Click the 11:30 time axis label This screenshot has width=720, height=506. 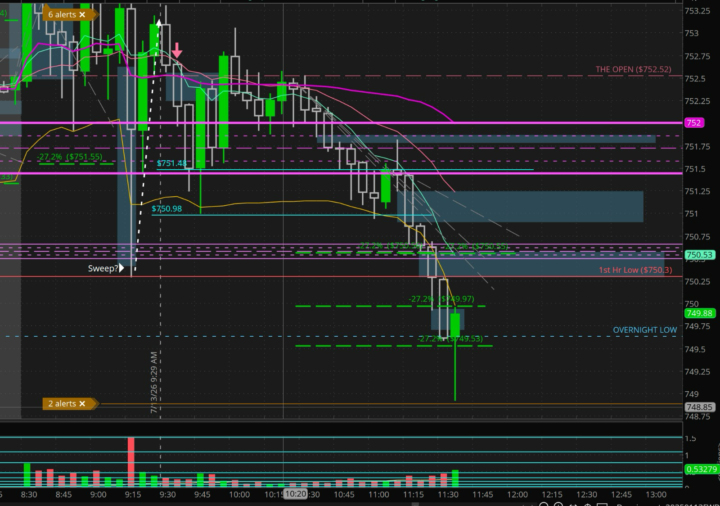[x=448, y=495]
